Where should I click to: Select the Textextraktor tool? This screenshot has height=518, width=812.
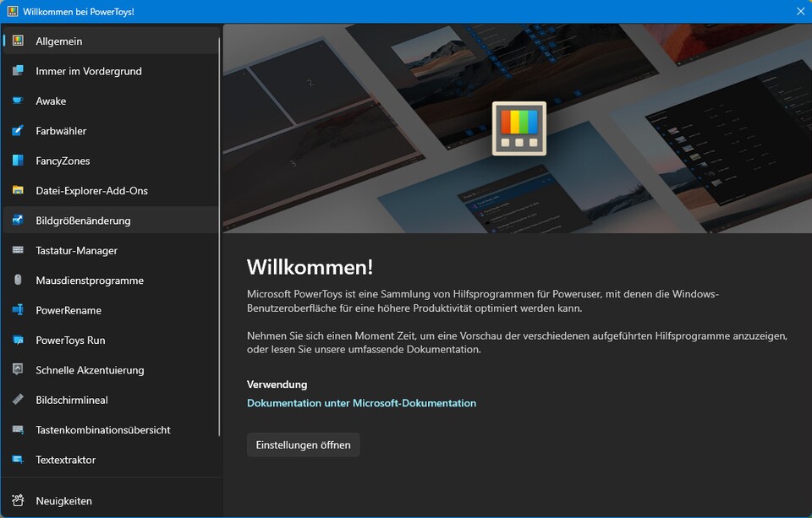point(68,460)
